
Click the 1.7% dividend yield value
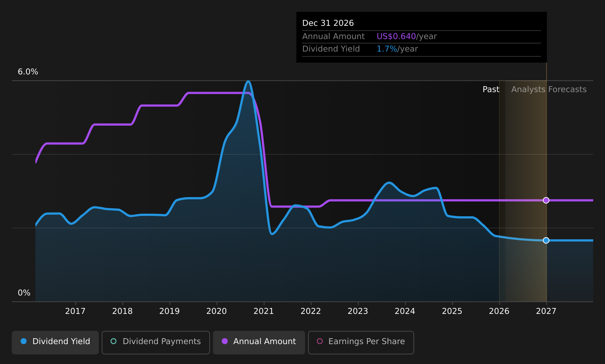387,49
